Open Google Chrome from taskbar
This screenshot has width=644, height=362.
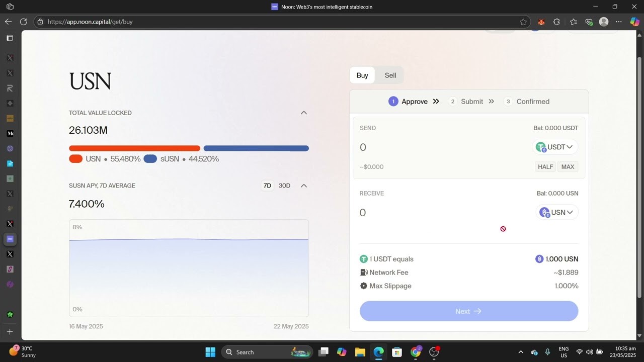416,352
